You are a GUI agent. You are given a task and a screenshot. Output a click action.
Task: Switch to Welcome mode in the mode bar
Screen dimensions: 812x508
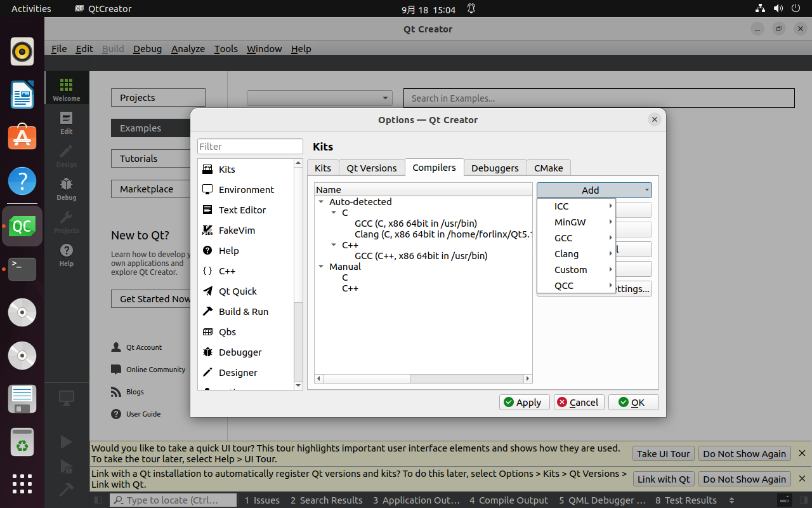click(x=67, y=89)
